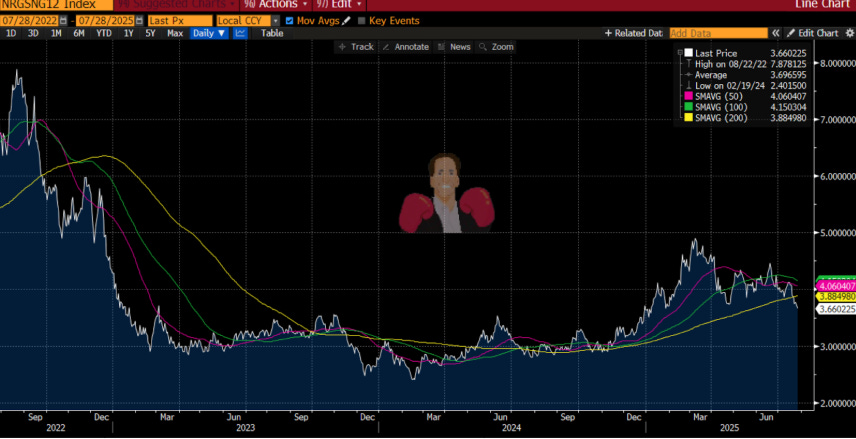
Task: Click the 3.660225 last price axis label
Action: click(836, 309)
